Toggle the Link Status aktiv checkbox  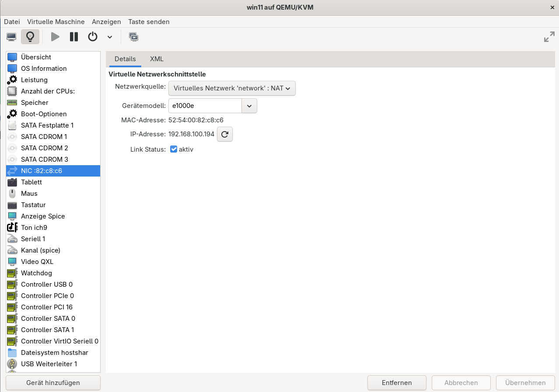[174, 149]
